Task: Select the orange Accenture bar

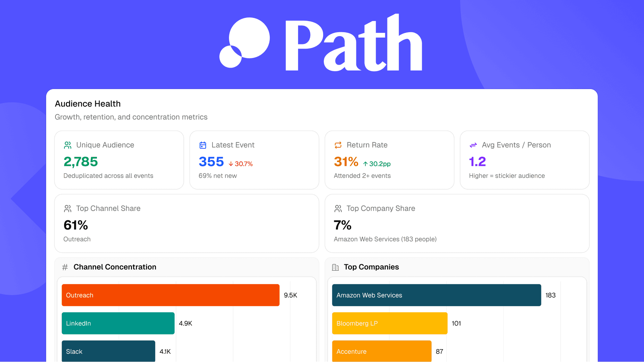Action: point(382,351)
